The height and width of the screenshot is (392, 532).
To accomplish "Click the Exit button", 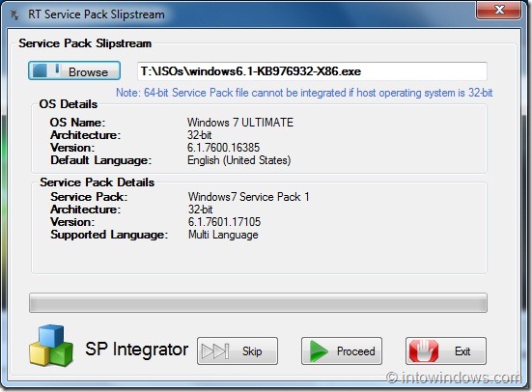I will tap(446, 350).
